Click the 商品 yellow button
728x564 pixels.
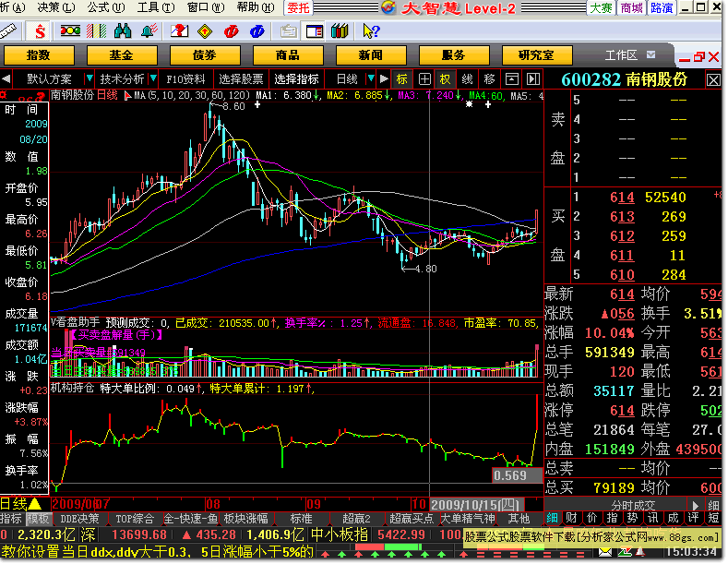tap(288, 55)
